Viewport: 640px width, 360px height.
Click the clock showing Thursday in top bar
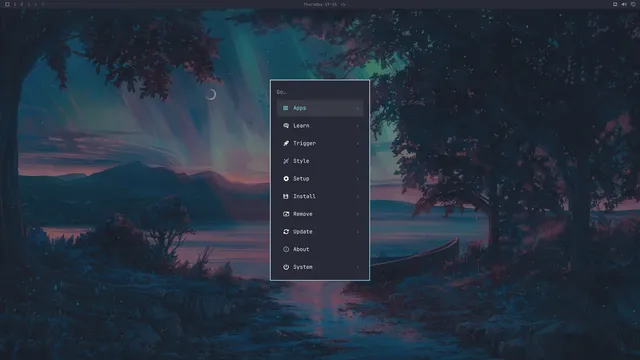point(320,4)
